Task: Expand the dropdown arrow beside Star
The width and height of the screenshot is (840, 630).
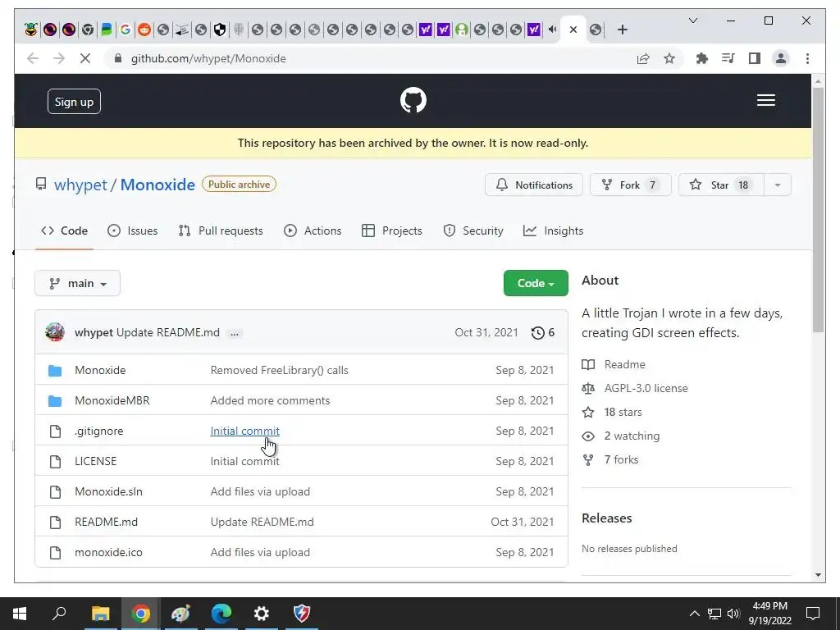Action: click(778, 185)
